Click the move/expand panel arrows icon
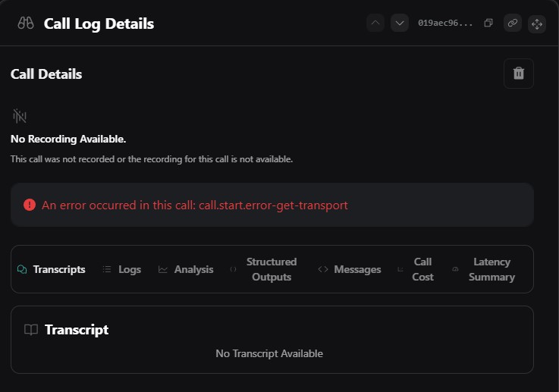The image size is (559, 392). coord(537,24)
